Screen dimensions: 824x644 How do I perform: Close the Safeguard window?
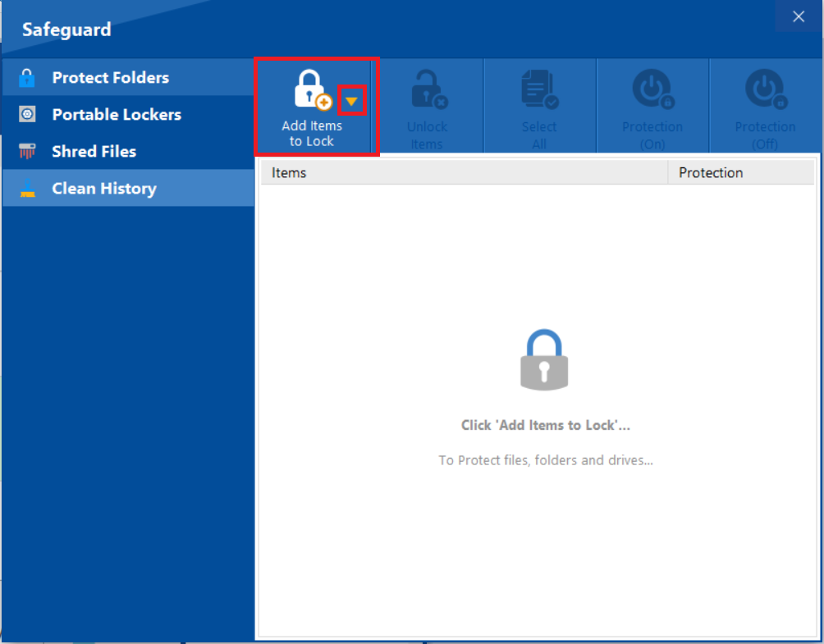[799, 16]
